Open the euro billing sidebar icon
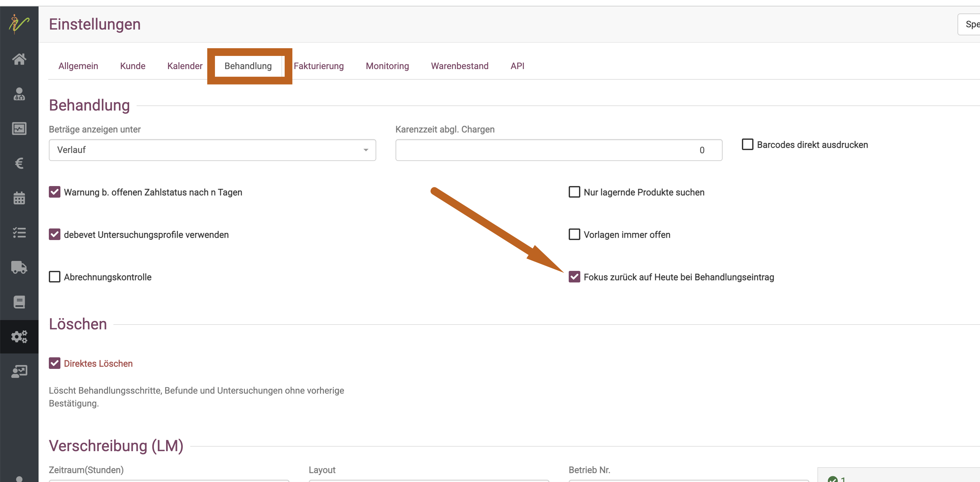The height and width of the screenshot is (482, 980). point(19,163)
